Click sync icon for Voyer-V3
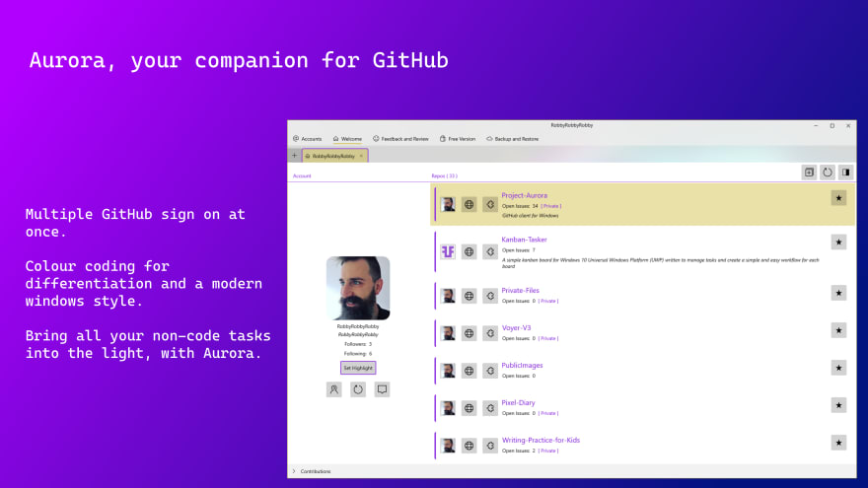 pos(490,333)
